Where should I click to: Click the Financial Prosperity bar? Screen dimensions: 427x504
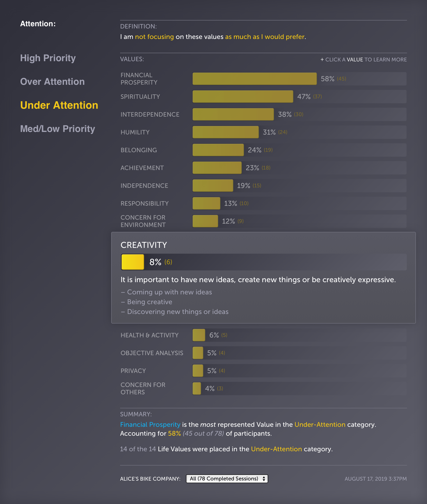coord(254,79)
